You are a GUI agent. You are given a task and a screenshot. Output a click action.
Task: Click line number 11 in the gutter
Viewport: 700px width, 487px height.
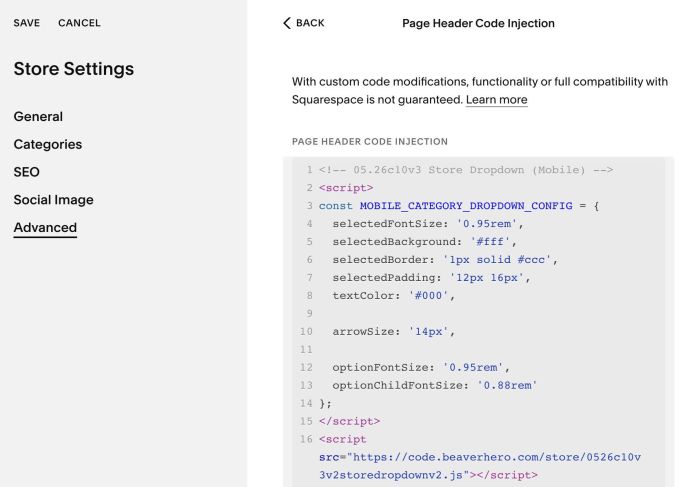[x=306, y=350]
